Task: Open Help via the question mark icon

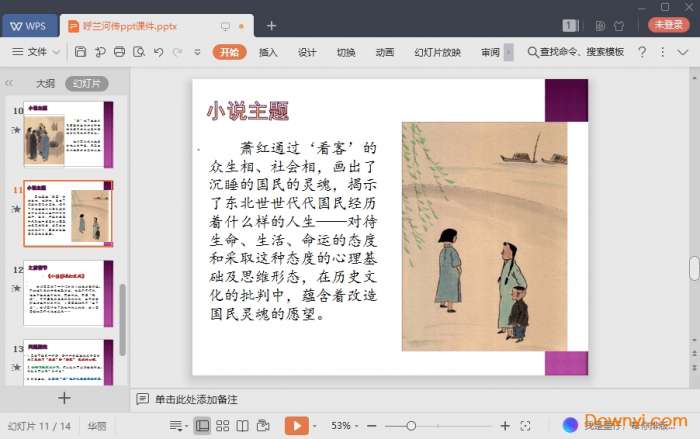Action: (642, 52)
